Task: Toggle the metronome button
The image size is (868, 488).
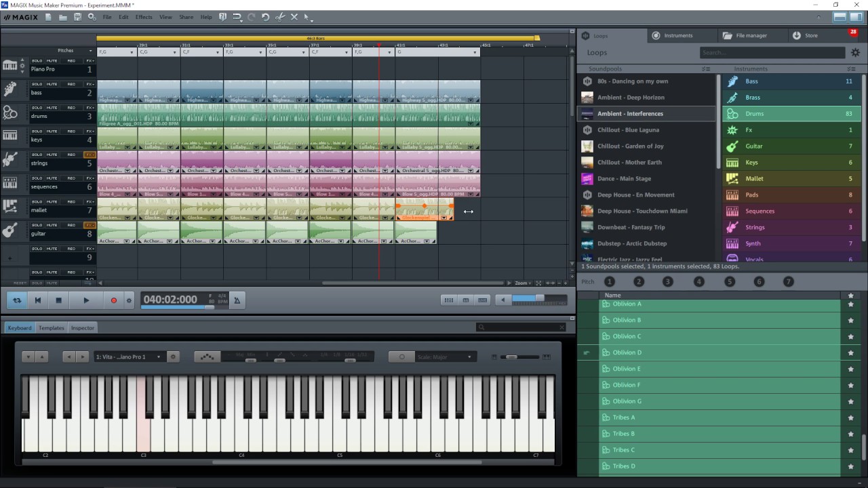Action: [x=237, y=300]
